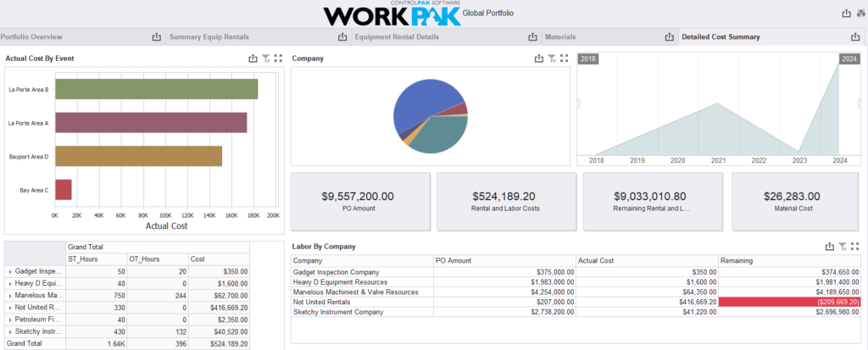
Task: Click the OT_Hours pivot column header
Action: click(x=157, y=258)
